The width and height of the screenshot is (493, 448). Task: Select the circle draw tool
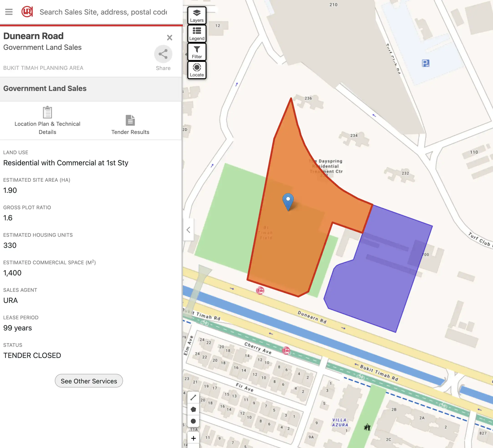tap(193, 421)
